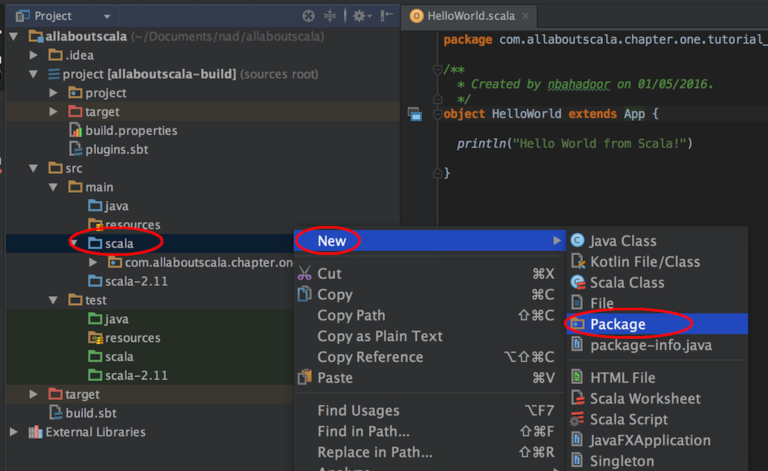Choose Cut from context menu
This screenshot has height=471, width=768.
click(430, 274)
